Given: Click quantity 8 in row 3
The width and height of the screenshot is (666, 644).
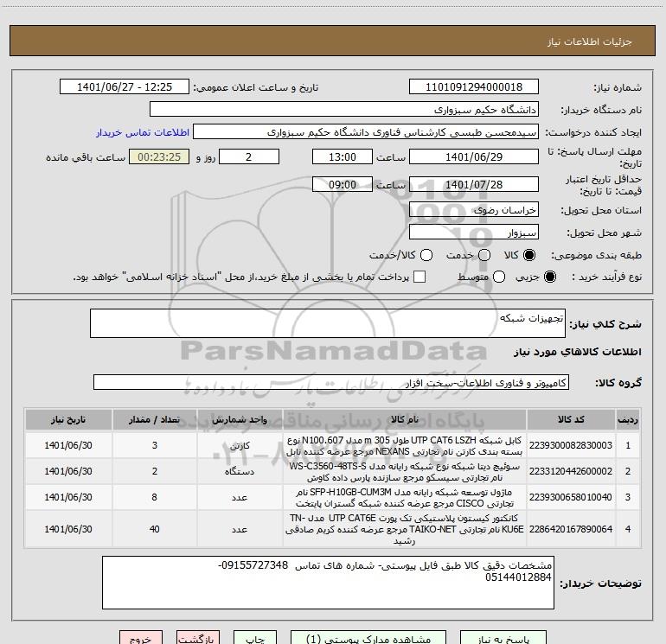Looking at the screenshot, I should tap(154, 497).
